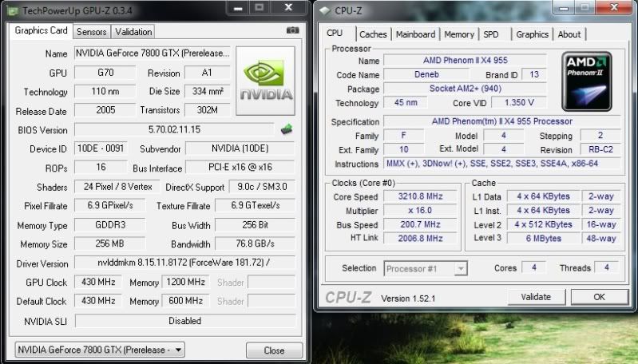Click the 4 x 512 KBytes Level 2 value
Screen dimensions: 638x364
[543, 224]
